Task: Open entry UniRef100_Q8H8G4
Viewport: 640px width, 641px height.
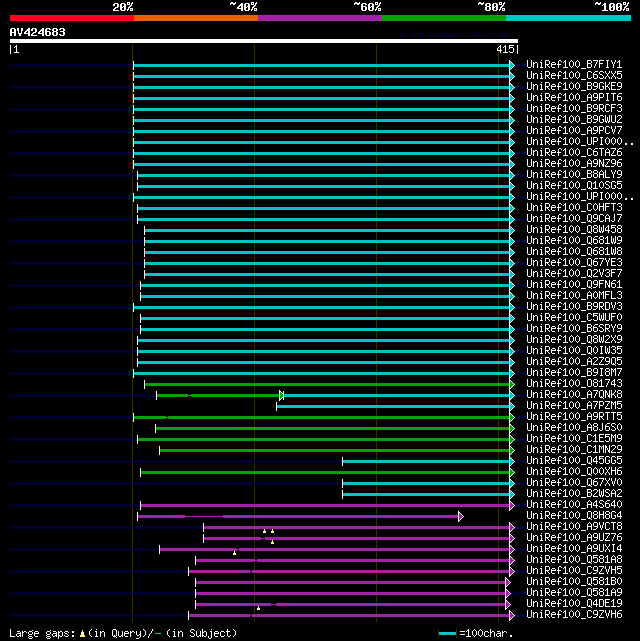Action: pyautogui.click(x=574, y=516)
